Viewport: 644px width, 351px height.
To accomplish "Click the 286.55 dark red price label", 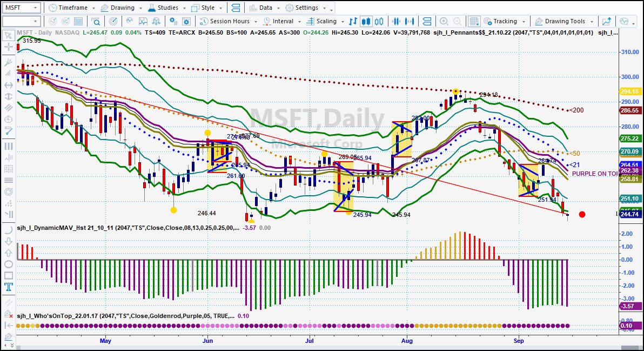I will coord(629,110).
